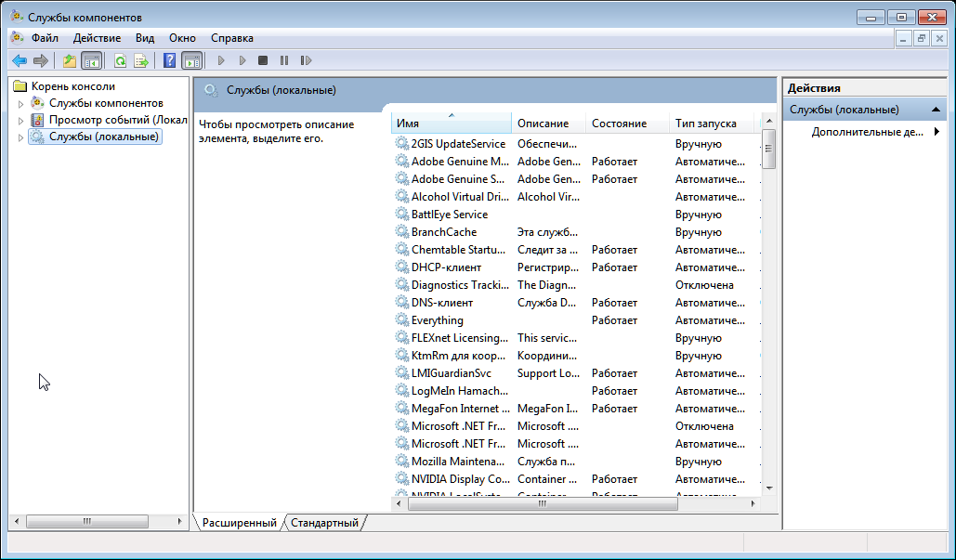This screenshot has height=560, width=956.
Task: Open the Файл menu
Action: [x=46, y=38]
